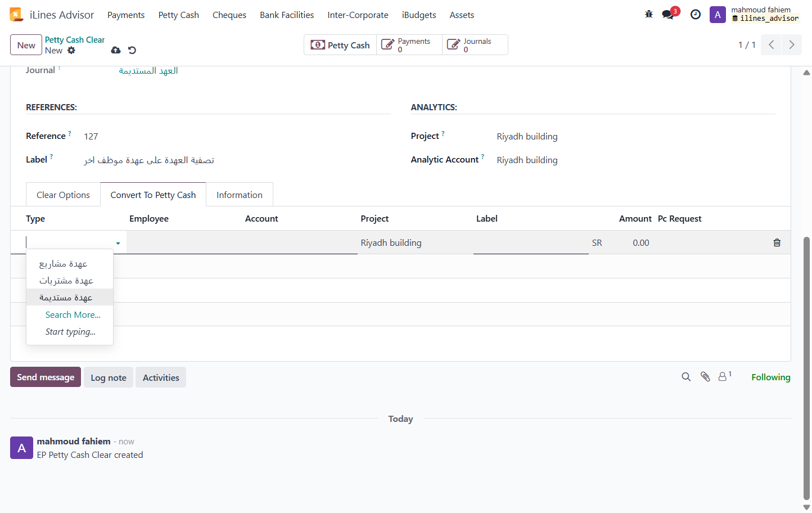
Task: Create a record with the New button
Action: 26,45
